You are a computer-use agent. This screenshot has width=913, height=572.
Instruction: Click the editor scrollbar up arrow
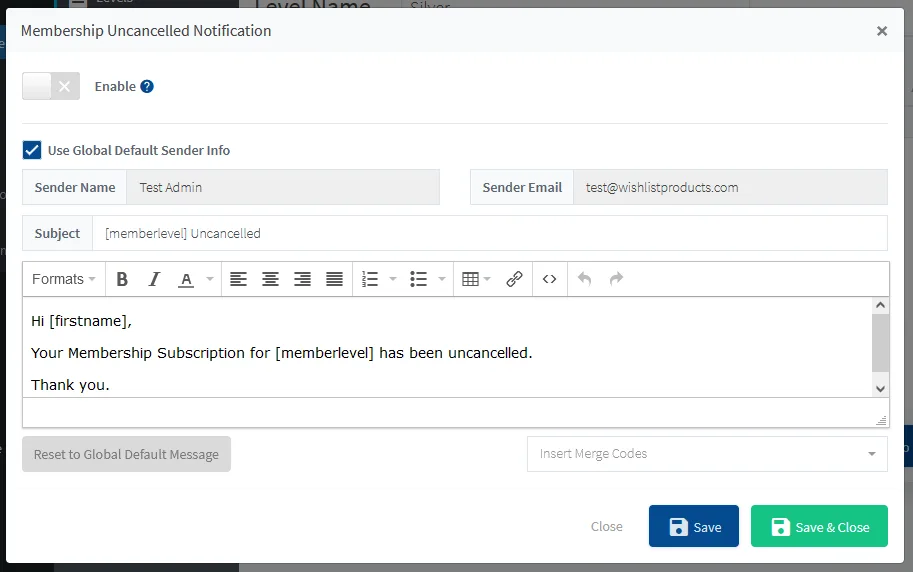click(880, 305)
